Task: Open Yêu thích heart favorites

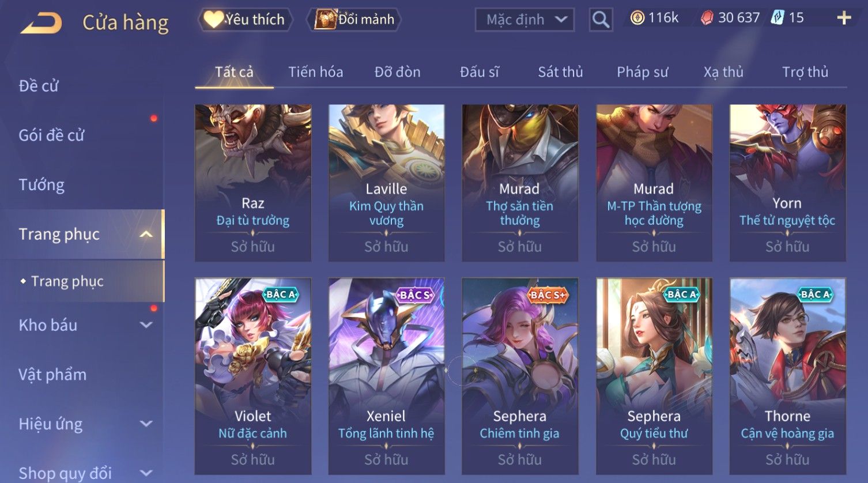Action: [245, 20]
